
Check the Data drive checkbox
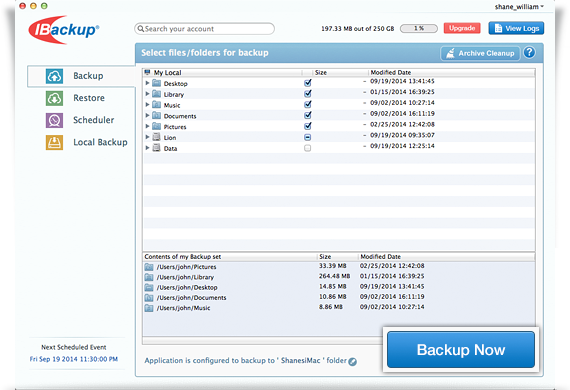(x=308, y=148)
